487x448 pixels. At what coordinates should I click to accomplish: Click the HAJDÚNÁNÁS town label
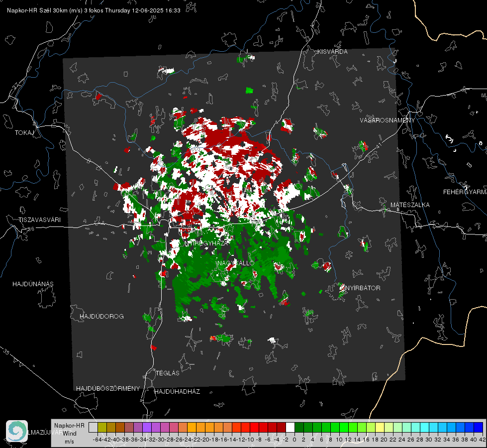coord(33,284)
